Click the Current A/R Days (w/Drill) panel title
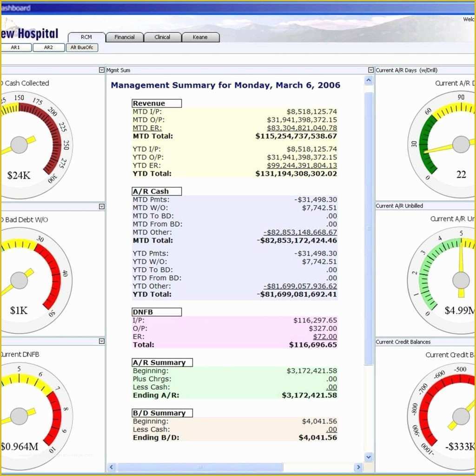The width and height of the screenshot is (476, 476). [406, 70]
